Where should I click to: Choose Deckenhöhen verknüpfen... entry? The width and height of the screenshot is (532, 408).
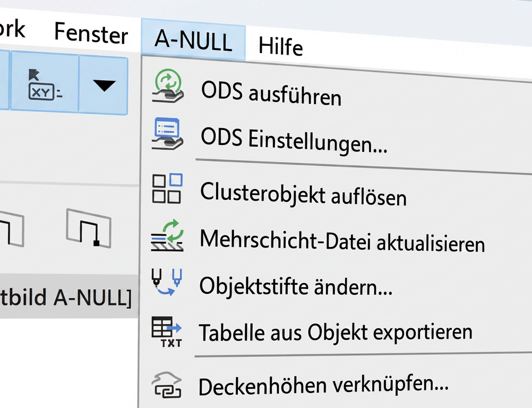[323, 384]
